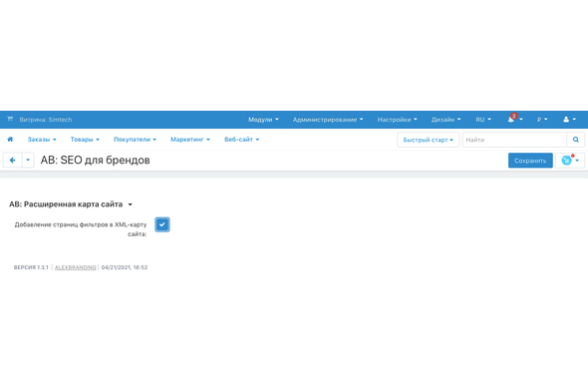The height and width of the screenshot is (390, 588).
Task: Click the 04/21/2021, 16:52 timestamp
Action: point(125,267)
